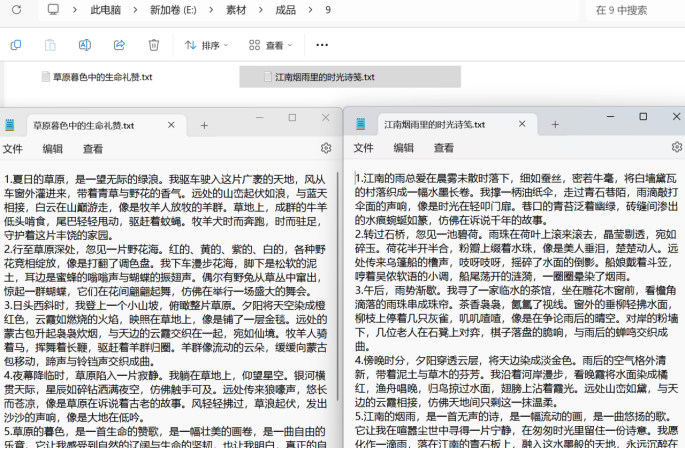Open 文件 menu in right Notepad window
685x449 pixels.
363,148
